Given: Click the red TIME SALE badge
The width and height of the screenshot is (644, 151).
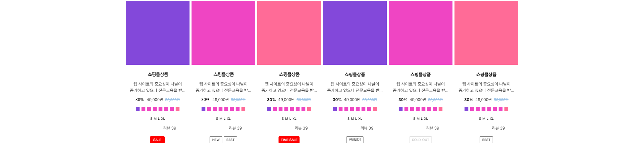Looking at the screenshot, I should click(x=289, y=140).
